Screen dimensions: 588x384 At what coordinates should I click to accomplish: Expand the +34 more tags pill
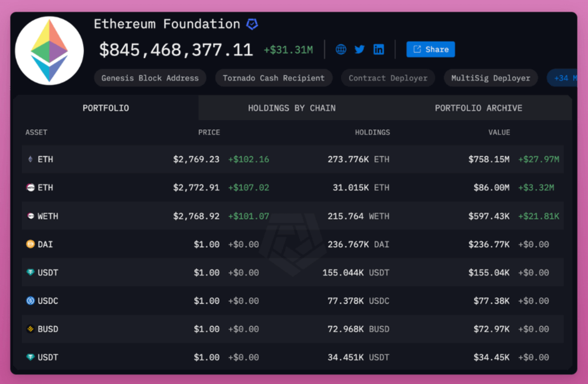click(562, 78)
